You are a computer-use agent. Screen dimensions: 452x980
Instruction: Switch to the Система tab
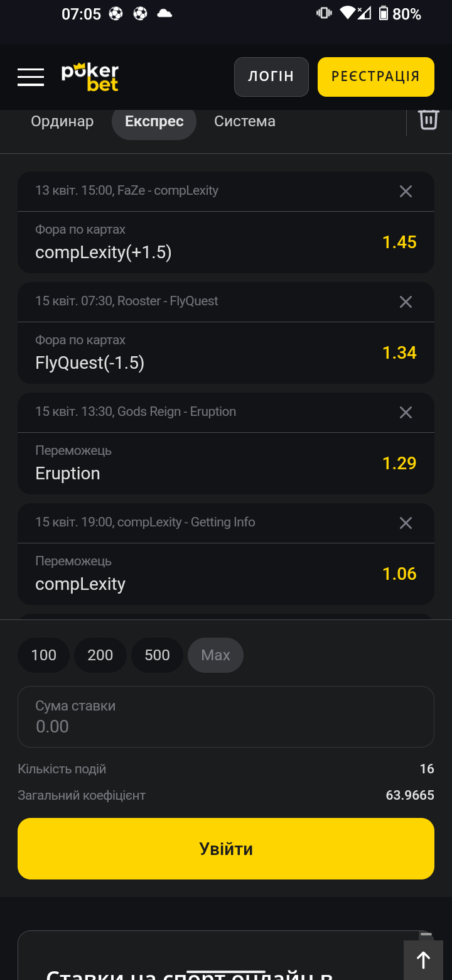[x=245, y=121]
